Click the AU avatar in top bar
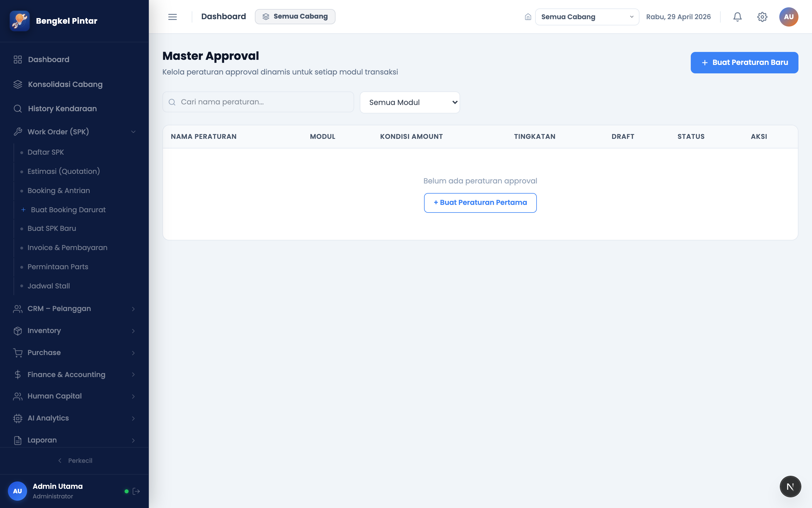812x508 pixels. point(789,17)
